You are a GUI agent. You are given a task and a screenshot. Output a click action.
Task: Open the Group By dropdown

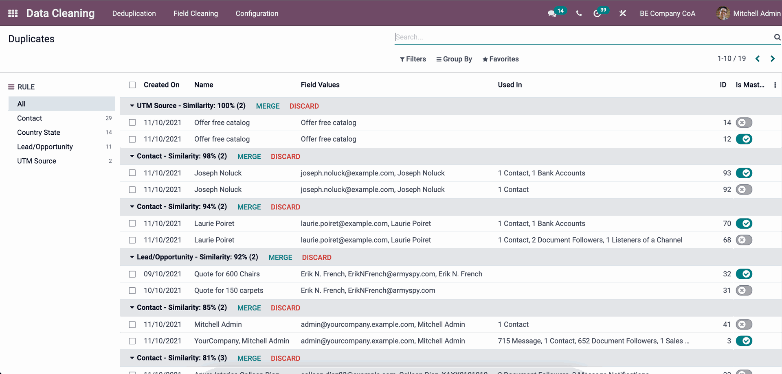[454, 59]
